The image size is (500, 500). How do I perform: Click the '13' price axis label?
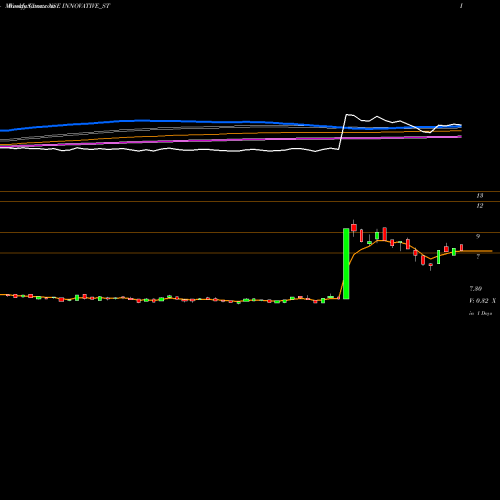pyautogui.click(x=479, y=196)
